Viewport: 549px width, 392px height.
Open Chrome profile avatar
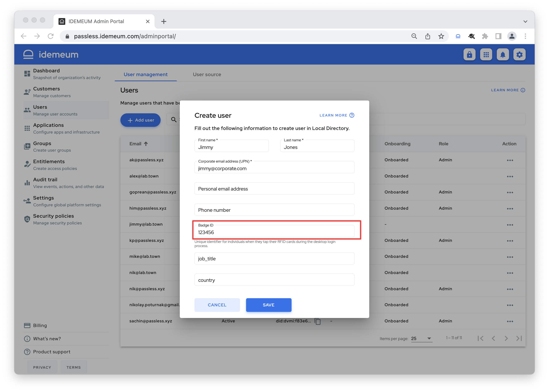tap(512, 36)
